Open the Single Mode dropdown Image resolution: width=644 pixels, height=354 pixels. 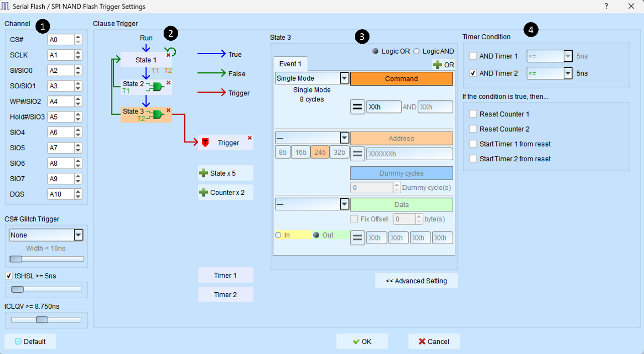pyautogui.click(x=312, y=78)
